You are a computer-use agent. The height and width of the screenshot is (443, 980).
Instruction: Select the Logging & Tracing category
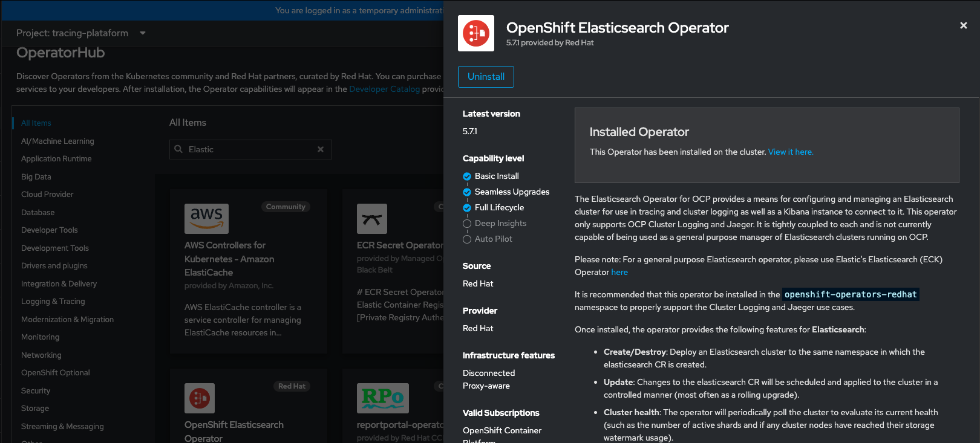(53, 302)
